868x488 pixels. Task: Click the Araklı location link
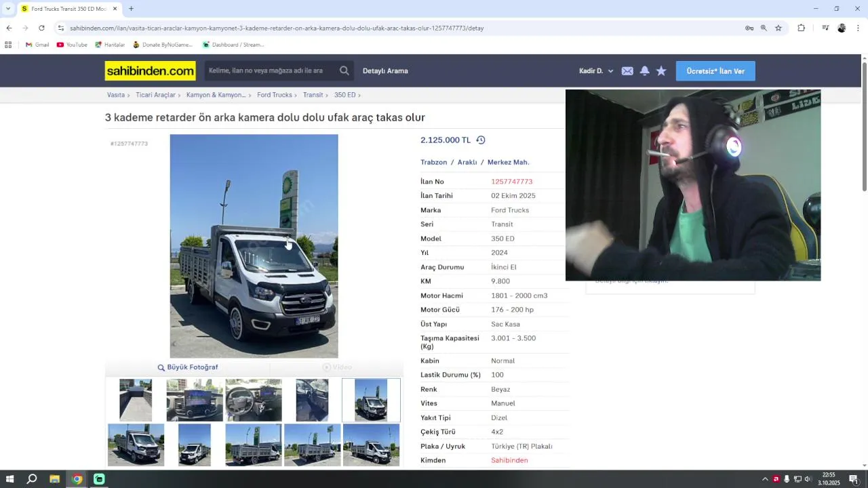click(467, 163)
